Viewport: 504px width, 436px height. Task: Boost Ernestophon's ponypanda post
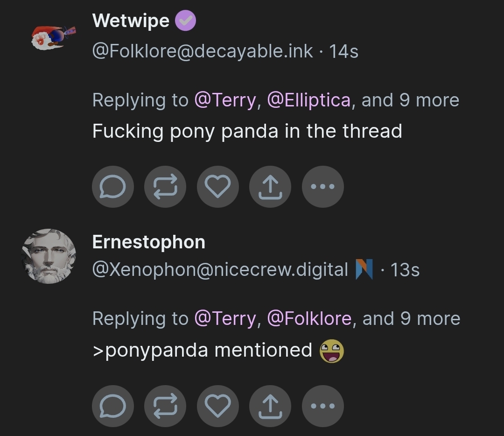tap(165, 406)
